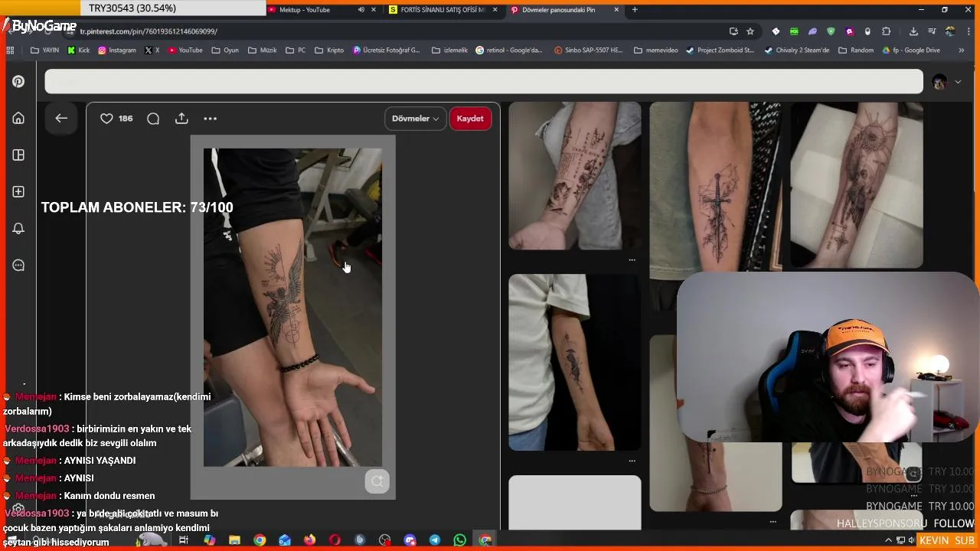Viewport: 980px width, 551px height.
Task: Open Kripto bookmark folder
Action: (329, 51)
